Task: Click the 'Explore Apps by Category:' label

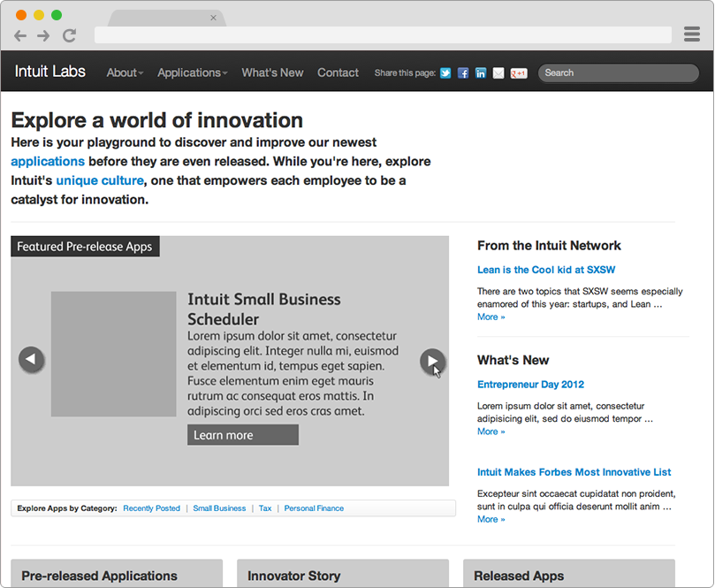Action: pos(67,508)
